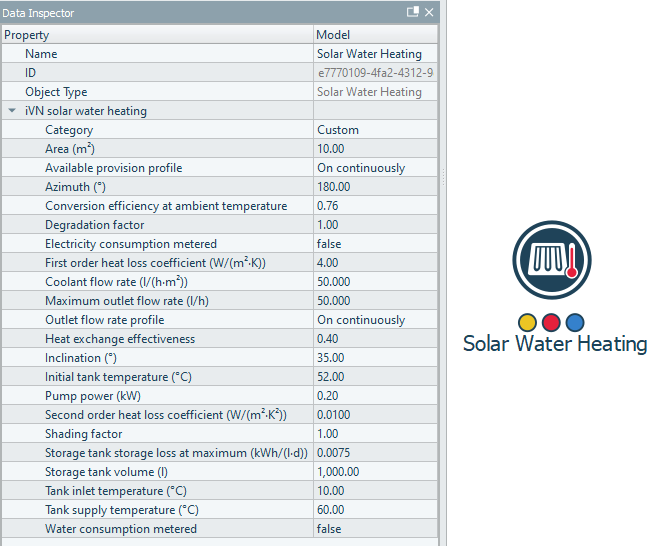Select the Shading factor label
656x546 pixels.
click(84, 434)
